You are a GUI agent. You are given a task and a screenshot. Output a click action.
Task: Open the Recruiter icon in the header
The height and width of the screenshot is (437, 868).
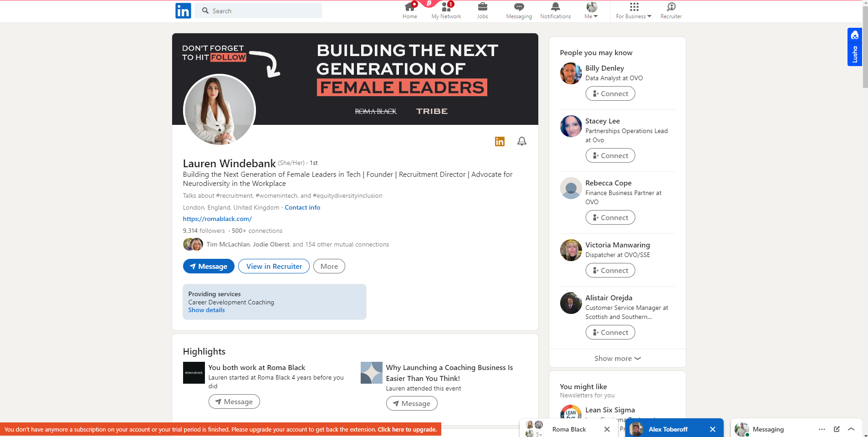point(671,11)
